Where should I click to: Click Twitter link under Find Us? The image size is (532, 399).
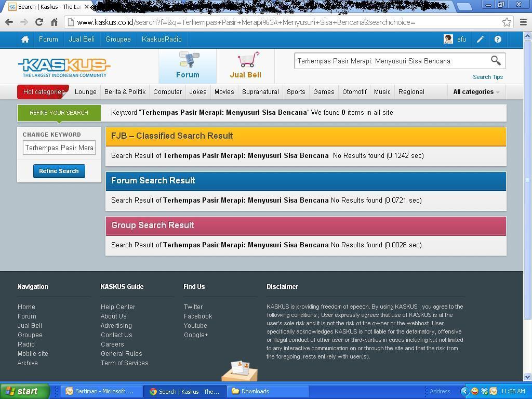[x=193, y=307]
